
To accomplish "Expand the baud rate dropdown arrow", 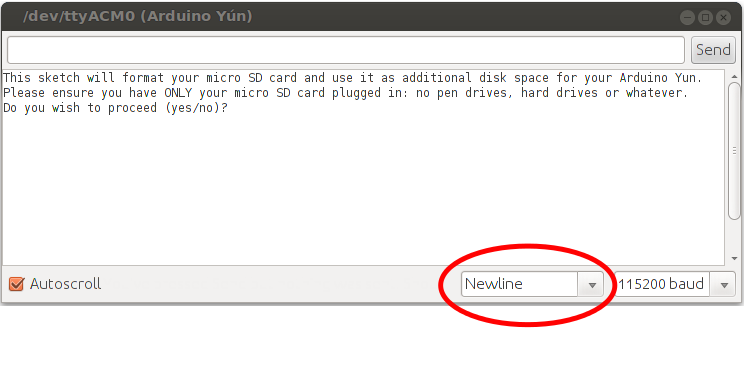I will tap(723, 285).
